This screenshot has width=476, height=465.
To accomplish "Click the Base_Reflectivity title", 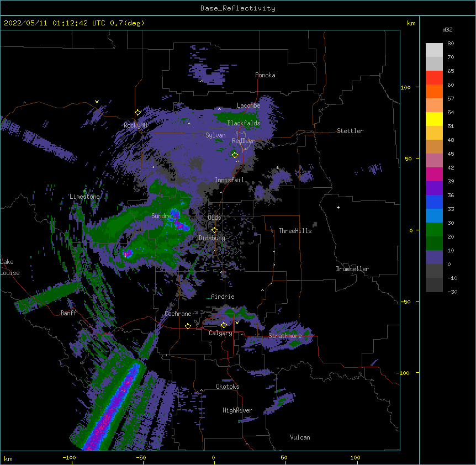I will 238,8.
